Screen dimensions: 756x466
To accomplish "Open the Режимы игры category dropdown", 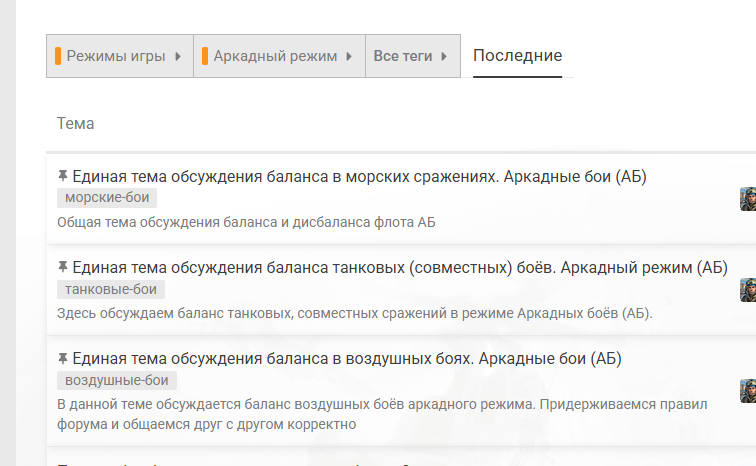I will click(x=119, y=57).
